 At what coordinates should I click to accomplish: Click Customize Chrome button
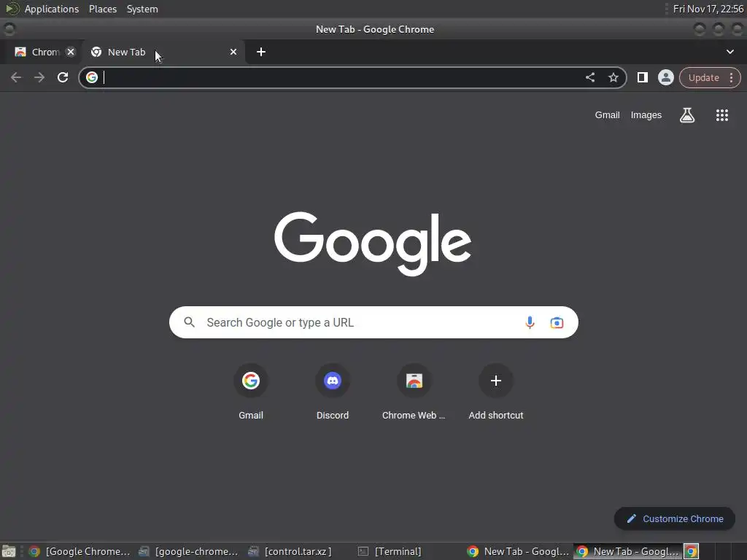[675, 518]
